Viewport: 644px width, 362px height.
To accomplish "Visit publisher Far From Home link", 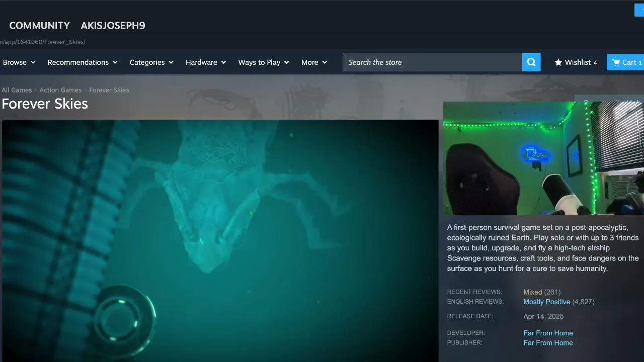I will [548, 343].
